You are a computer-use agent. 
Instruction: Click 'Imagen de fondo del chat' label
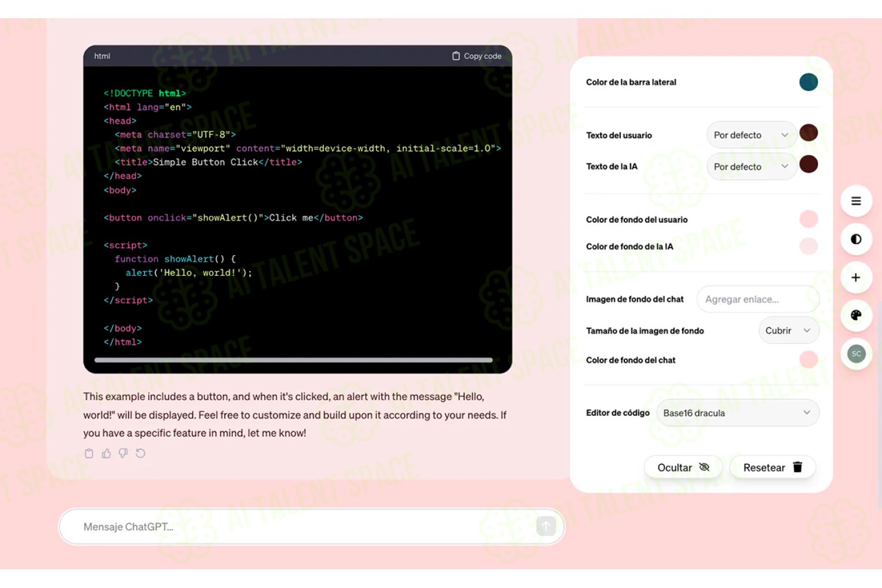click(x=634, y=299)
